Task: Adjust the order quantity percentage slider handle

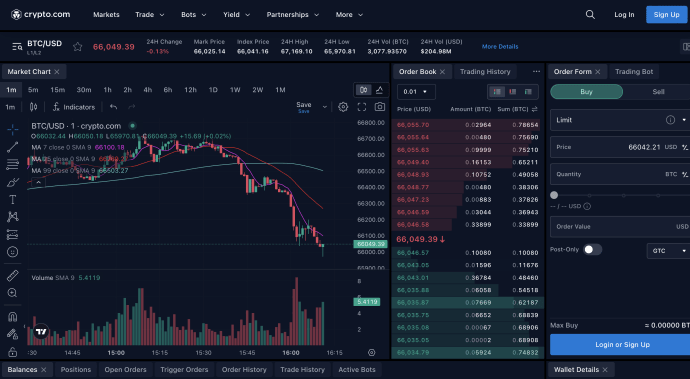Action: point(554,195)
